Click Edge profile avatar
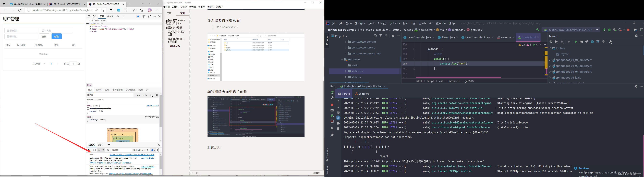This screenshot has height=177, width=644. click(x=150, y=10)
